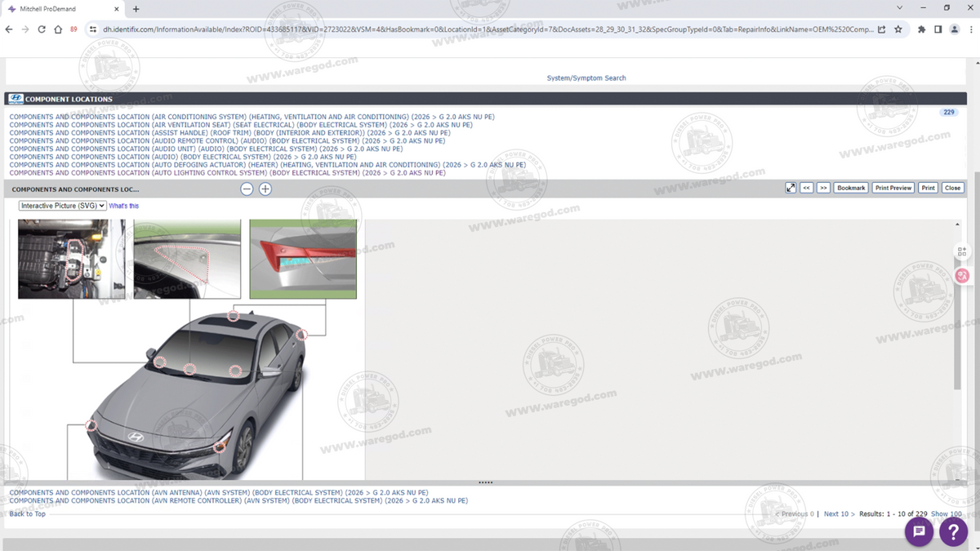Open the Interactive Picture (SVG) dropdown
The image size is (980, 551).
(x=63, y=206)
